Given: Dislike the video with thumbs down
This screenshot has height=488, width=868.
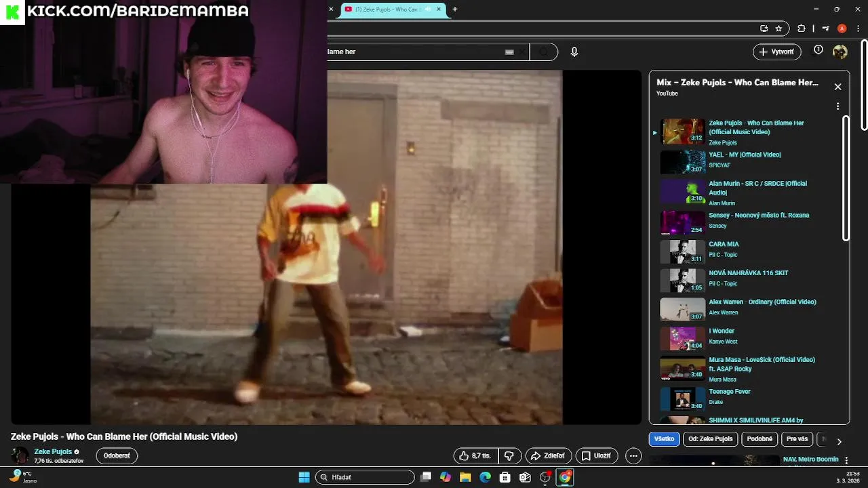Looking at the screenshot, I should pyautogui.click(x=510, y=456).
